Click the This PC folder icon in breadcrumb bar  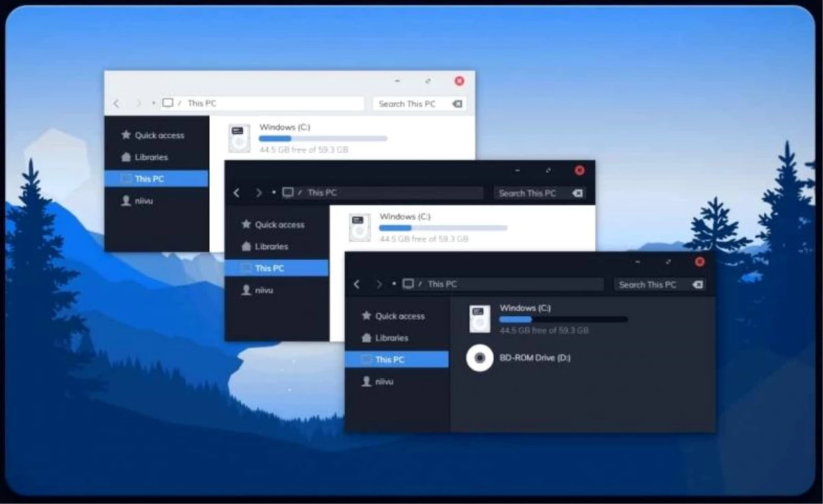(x=409, y=283)
